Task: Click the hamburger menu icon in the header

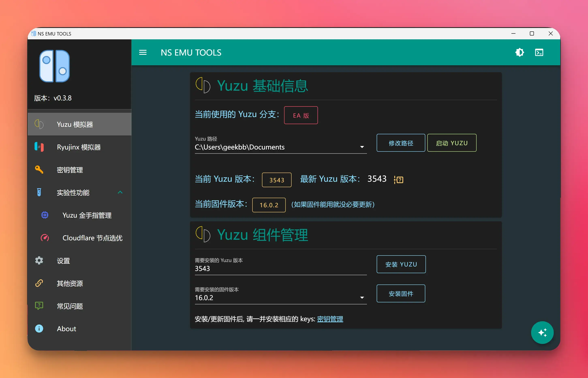Action: (x=143, y=52)
